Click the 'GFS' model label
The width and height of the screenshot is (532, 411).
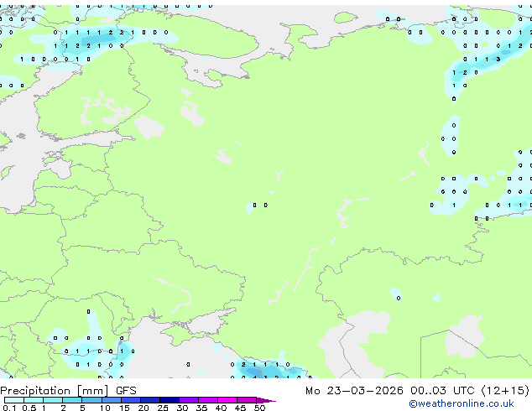pos(126,391)
